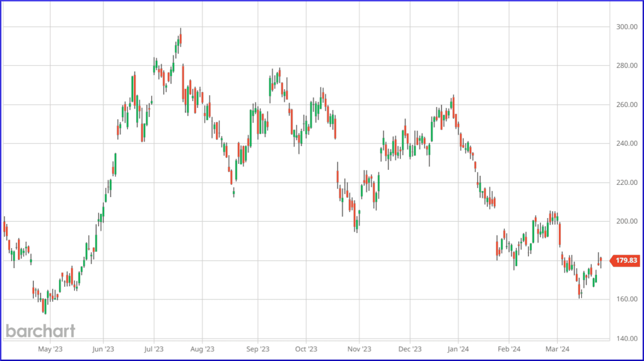Click the 240.00 gridline label on the right axis
The image size is (644, 361).
click(x=626, y=144)
